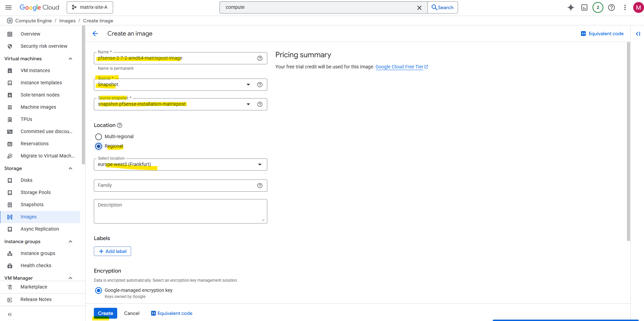Open the Google Cloud Free Tier link
This screenshot has width=644, height=321.
point(399,67)
